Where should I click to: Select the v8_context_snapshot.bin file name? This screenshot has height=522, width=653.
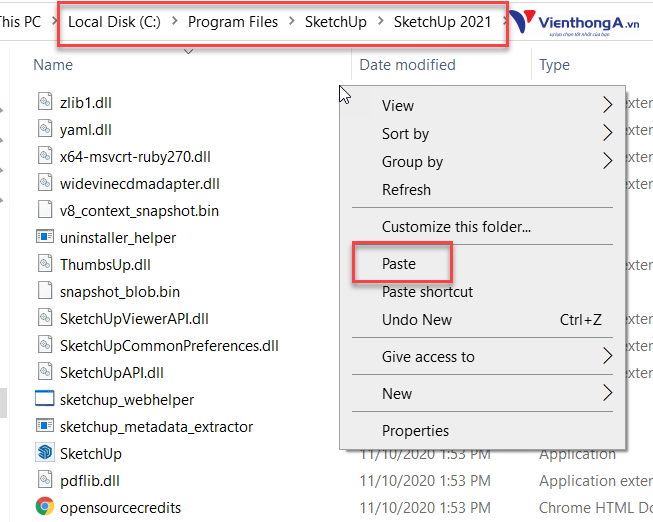(x=139, y=211)
